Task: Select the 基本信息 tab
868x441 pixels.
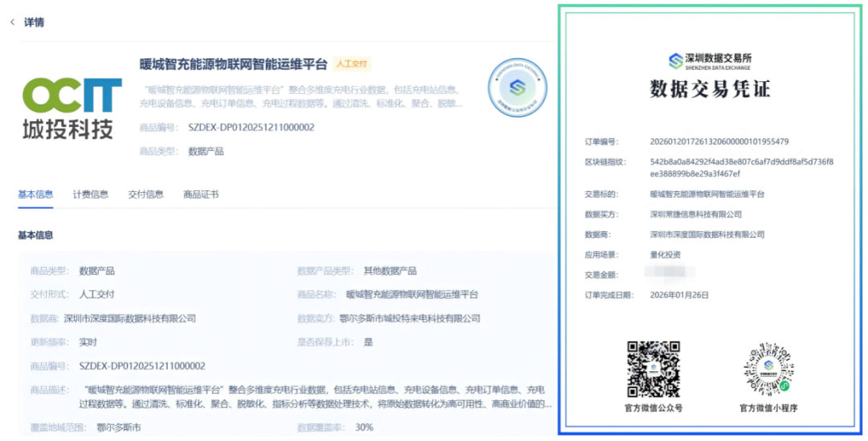Action: click(35, 194)
